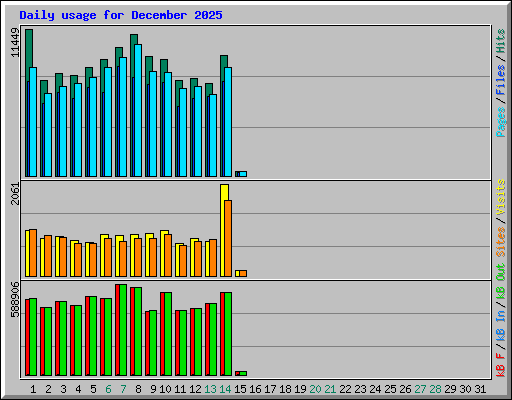Click day 5 on the x-axis
512x400 pixels.
93,389
